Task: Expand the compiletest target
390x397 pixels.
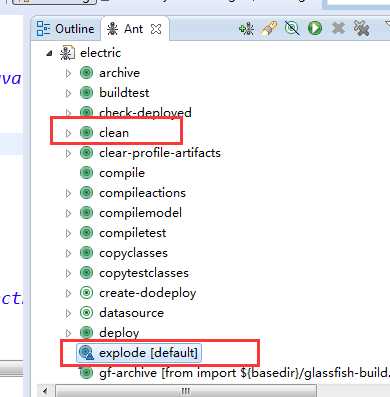Action: click(x=68, y=233)
